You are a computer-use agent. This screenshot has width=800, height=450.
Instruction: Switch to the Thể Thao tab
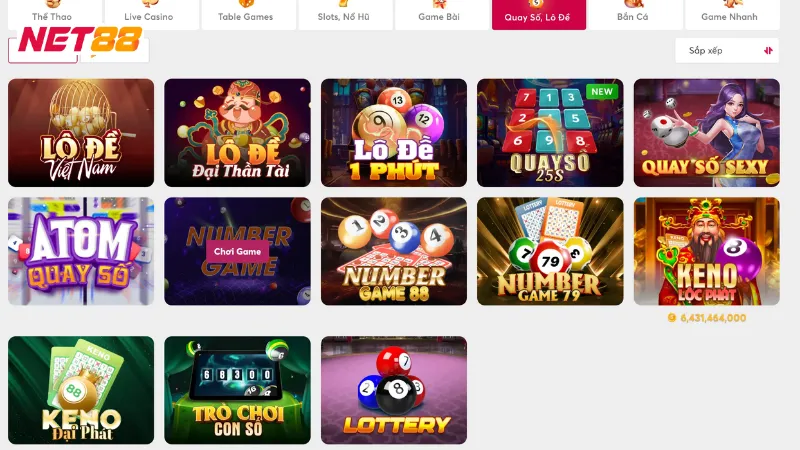click(x=52, y=14)
